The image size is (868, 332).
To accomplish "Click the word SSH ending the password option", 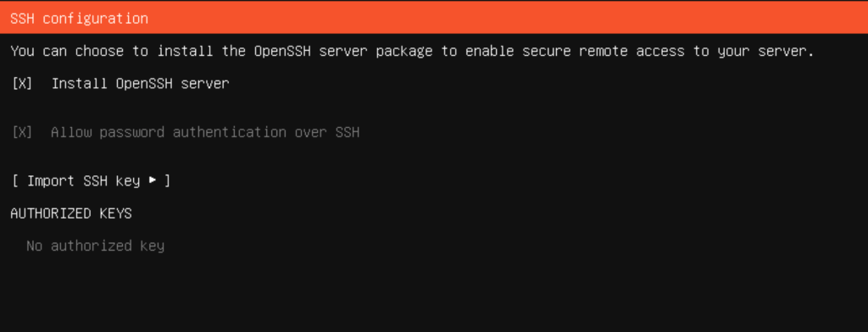I will pos(348,132).
